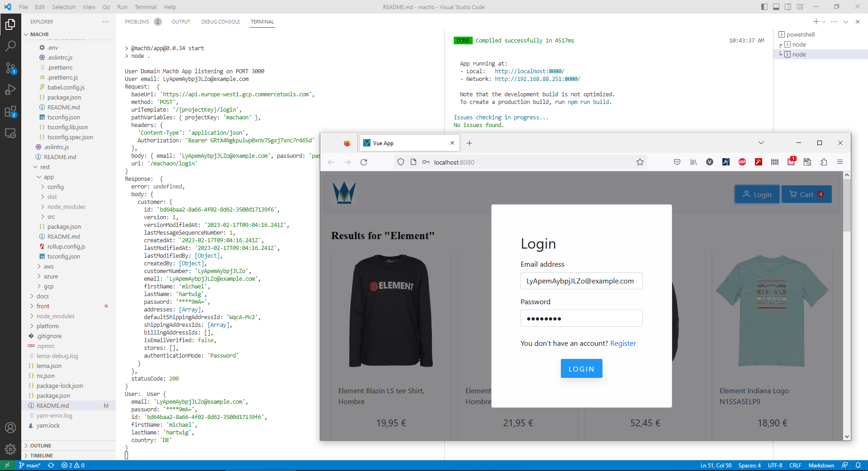This screenshot has width=868, height=471.
Task: Switch to the PROBLEMS tab
Action: click(137, 22)
